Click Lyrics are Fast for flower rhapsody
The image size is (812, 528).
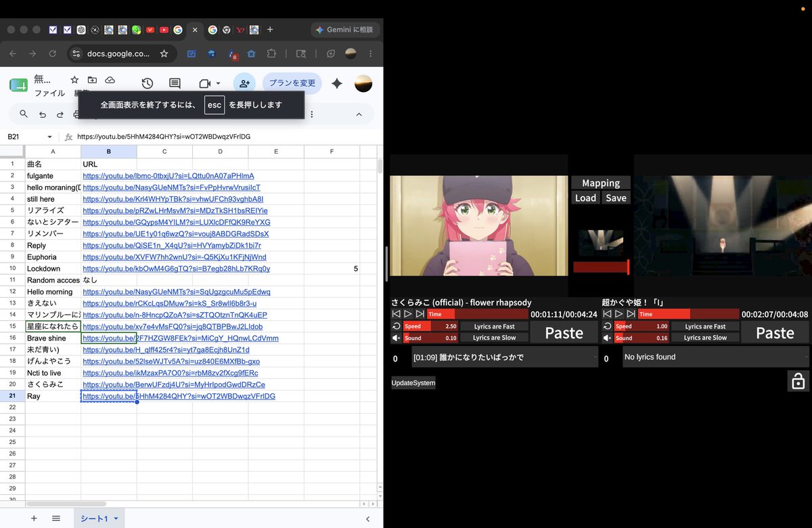494,326
